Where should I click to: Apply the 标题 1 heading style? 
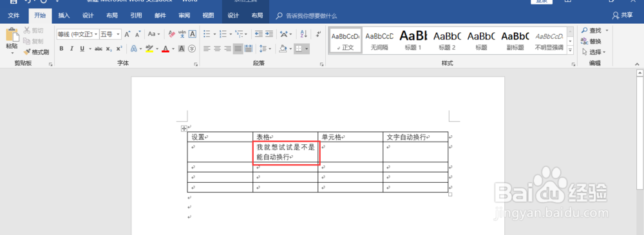click(413, 41)
